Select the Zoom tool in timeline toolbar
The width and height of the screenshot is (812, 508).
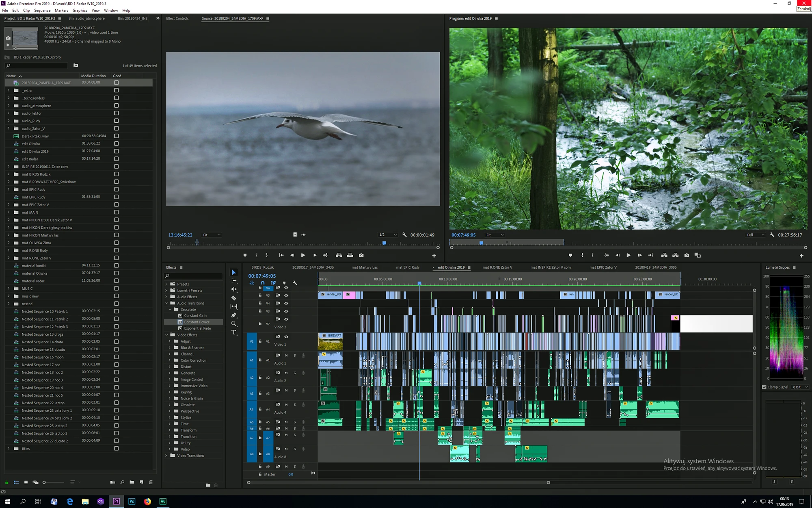234,324
